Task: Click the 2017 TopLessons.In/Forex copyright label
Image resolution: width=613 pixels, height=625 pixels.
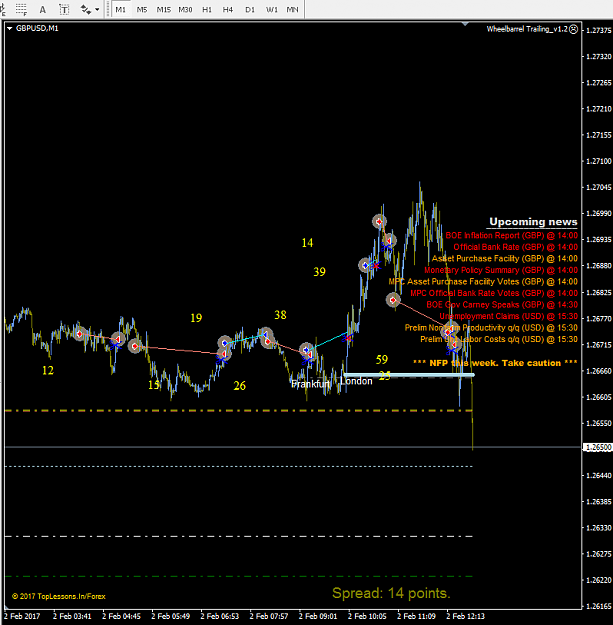Action: pyautogui.click(x=59, y=596)
